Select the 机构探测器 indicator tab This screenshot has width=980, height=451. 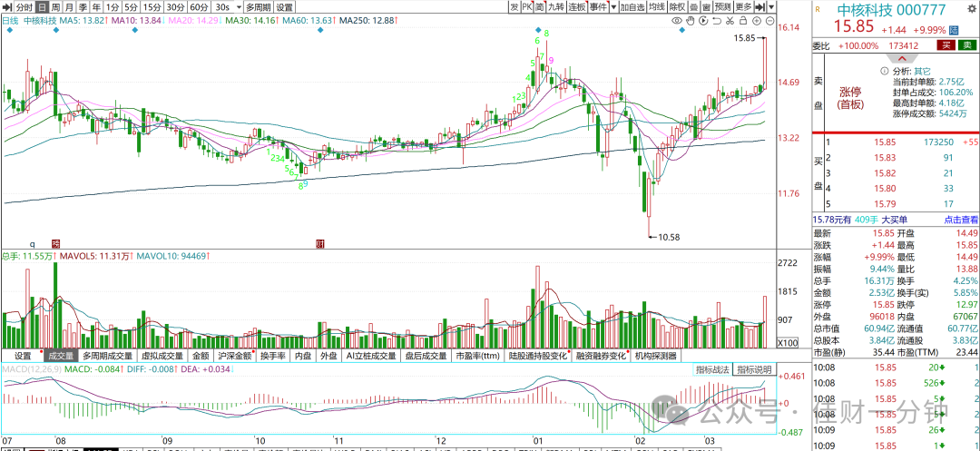point(656,356)
